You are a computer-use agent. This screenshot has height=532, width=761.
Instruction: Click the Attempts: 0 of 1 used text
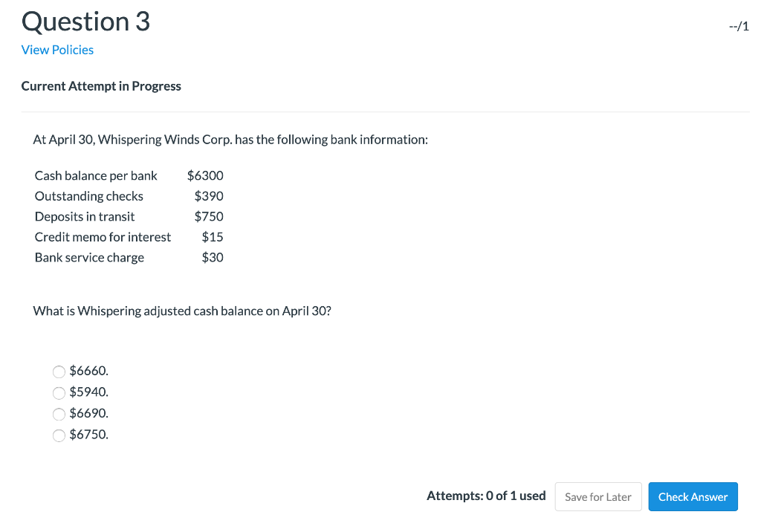point(486,496)
